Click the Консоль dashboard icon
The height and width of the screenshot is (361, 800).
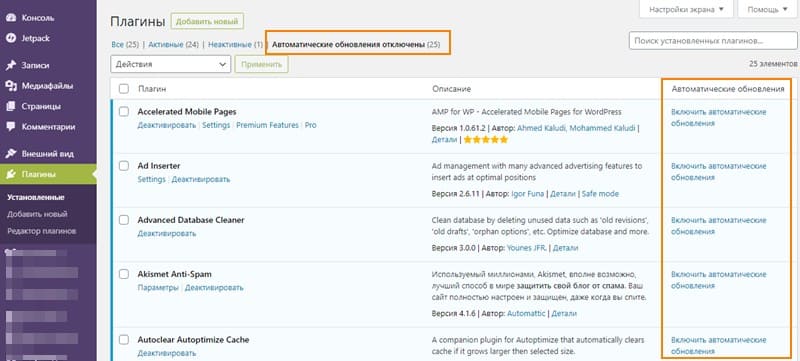11,18
